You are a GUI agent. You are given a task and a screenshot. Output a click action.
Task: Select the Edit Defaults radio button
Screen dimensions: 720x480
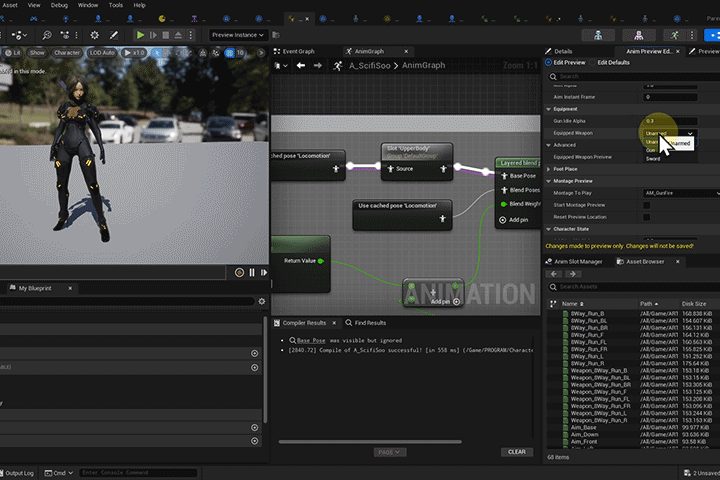[x=593, y=62]
